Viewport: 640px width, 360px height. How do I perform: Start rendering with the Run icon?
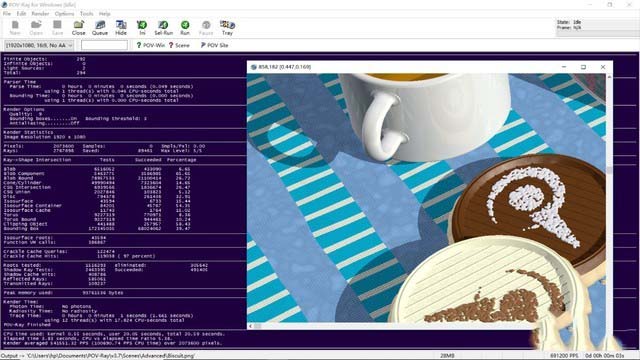point(185,28)
